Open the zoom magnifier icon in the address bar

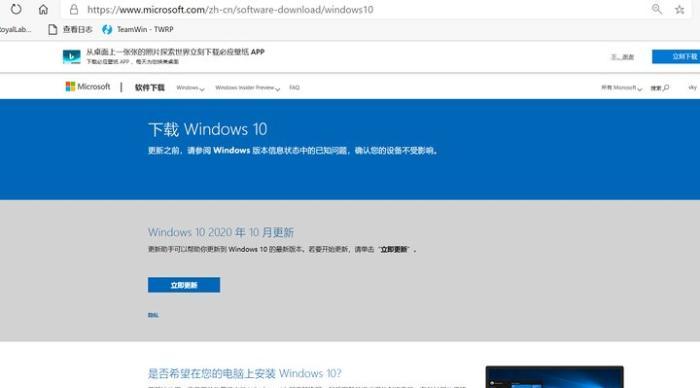tap(657, 9)
